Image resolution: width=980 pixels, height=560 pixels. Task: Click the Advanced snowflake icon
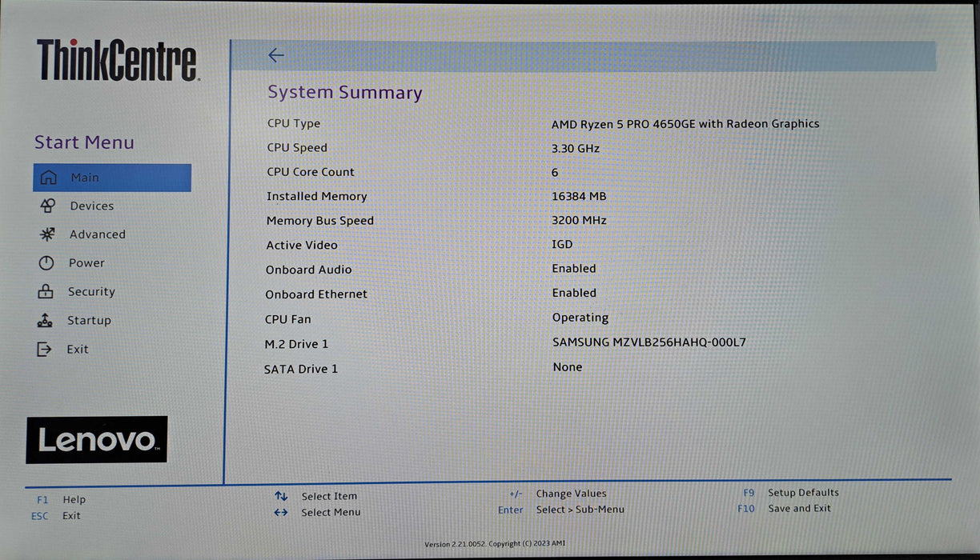click(x=47, y=234)
